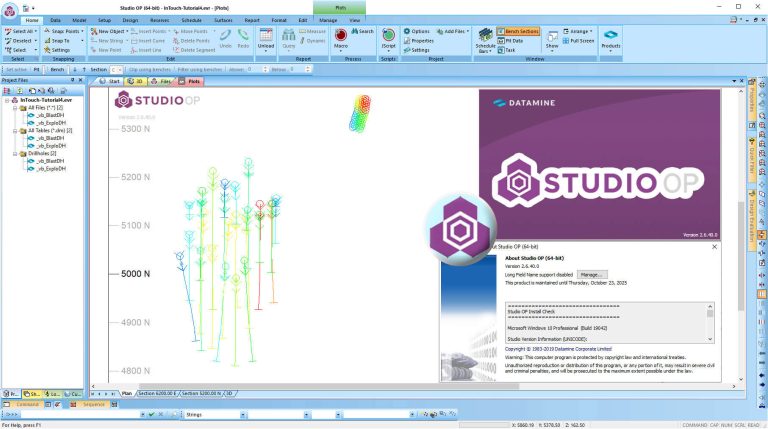The height and width of the screenshot is (429, 768).
Task: Switch to Full Screen view
Action: (578, 41)
